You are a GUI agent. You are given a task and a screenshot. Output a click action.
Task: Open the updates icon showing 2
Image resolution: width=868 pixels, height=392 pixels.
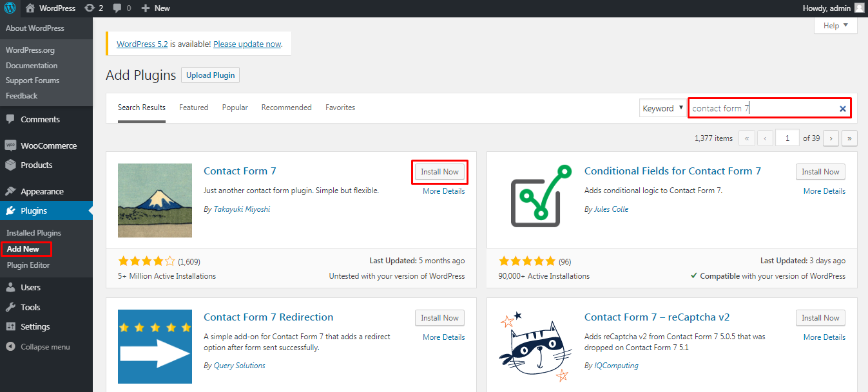94,8
